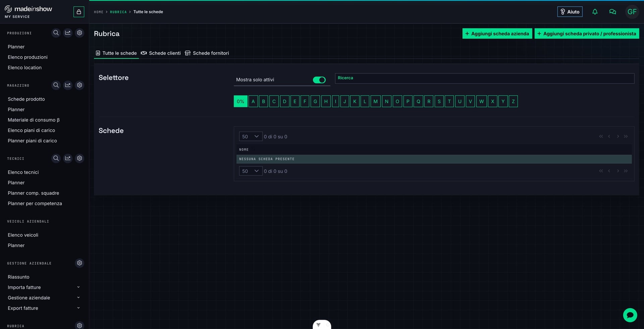Filter cards by letter M
The width and height of the screenshot is (644, 329).
[x=375, y=101]
